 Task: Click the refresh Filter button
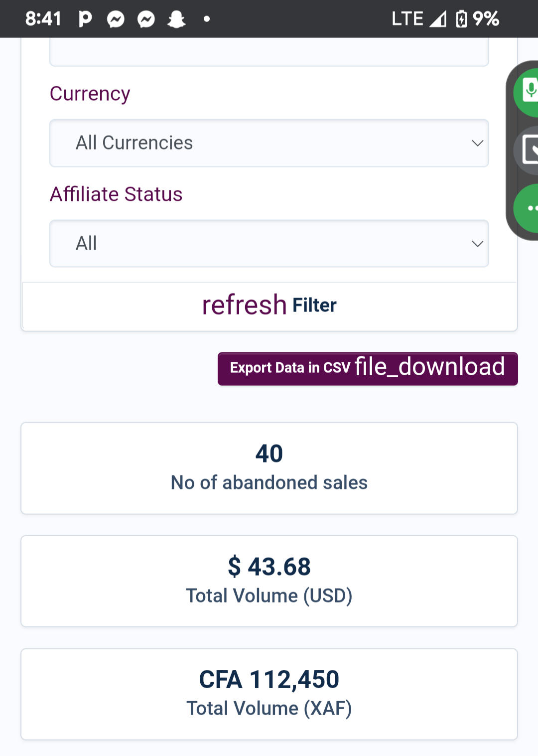[x=269, y=305]
